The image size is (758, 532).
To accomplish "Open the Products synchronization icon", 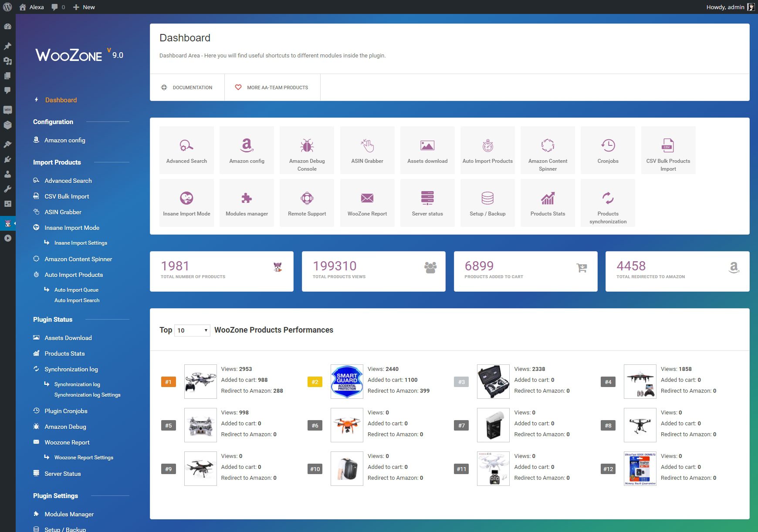I will click(608, 202).
